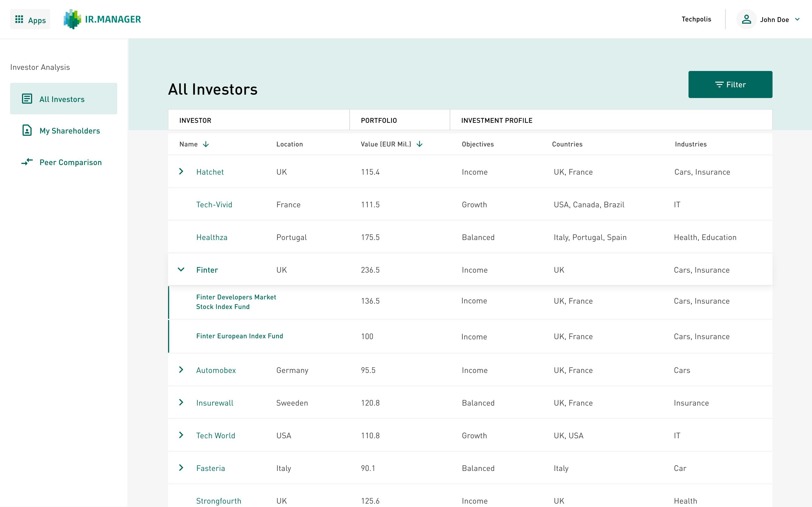812x507 pixels.
Task: Open the Healthza investor details link
Action: coord(212,237)
